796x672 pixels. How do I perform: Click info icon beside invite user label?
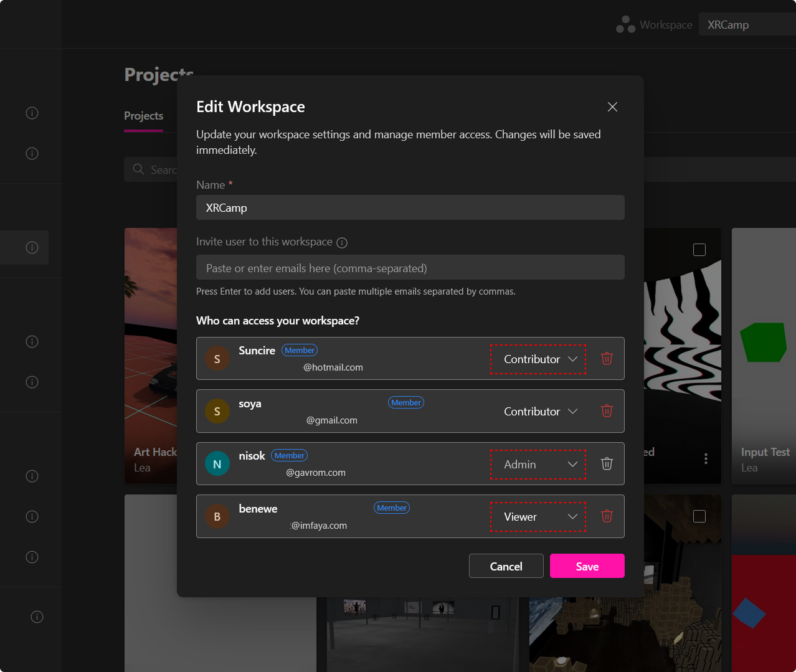[342, 242]
